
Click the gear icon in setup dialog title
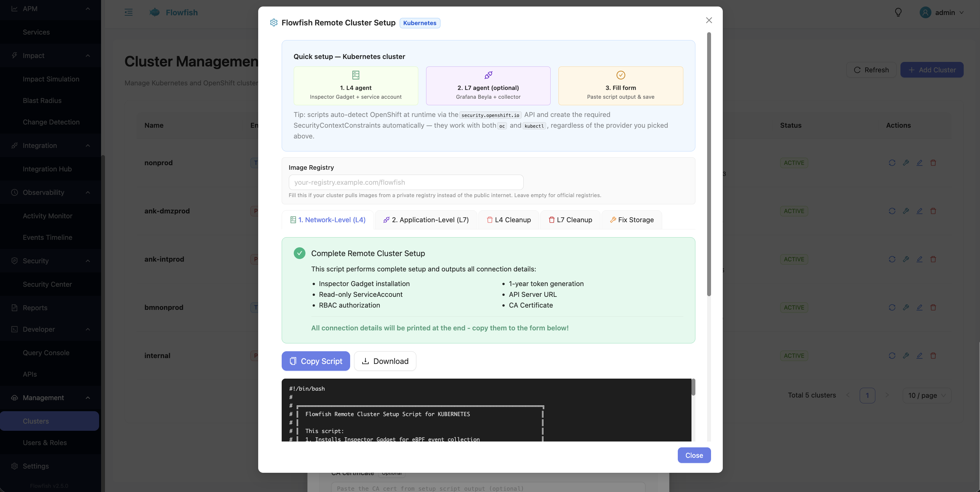pyautogui.click(x=274, y=22)
